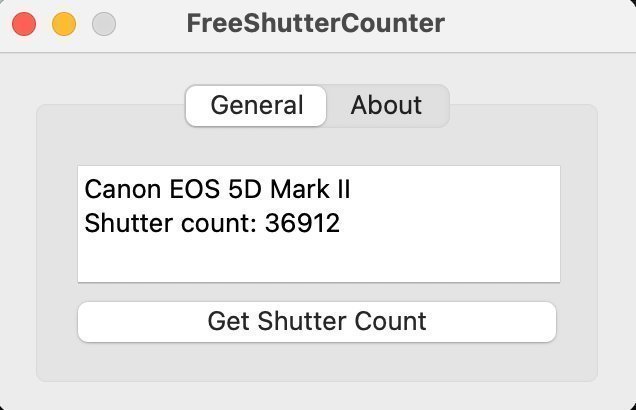Switch to the General tab
This screenshot has width=636, height=410.
click(257, 106)
